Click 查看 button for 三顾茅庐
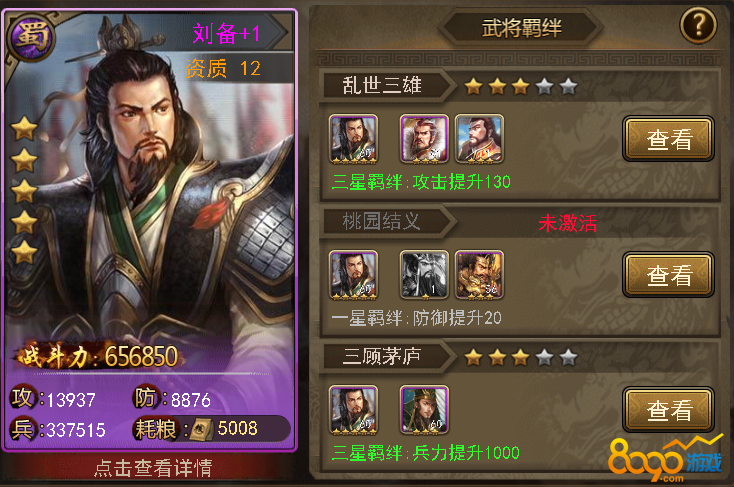734x487 pixels. point(668,410)
